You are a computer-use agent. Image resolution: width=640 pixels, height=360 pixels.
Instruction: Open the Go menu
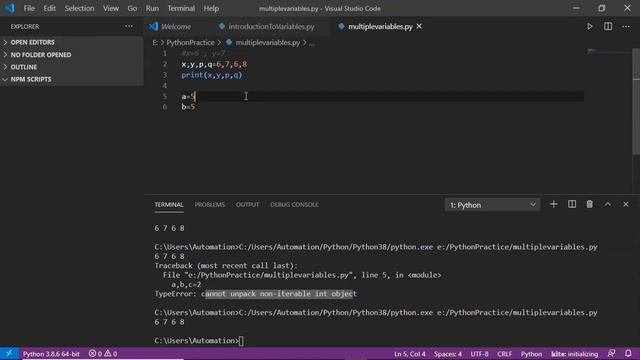click(132, 8)
